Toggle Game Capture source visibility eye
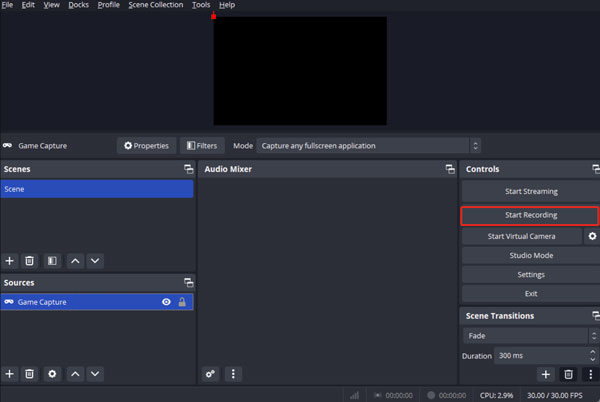 tap(166, 302)
